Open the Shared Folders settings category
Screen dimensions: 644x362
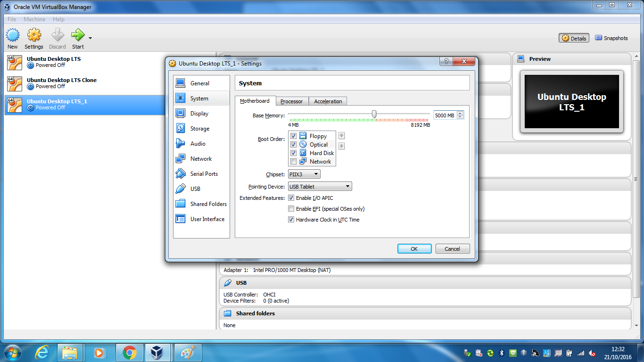click(208, 204)
